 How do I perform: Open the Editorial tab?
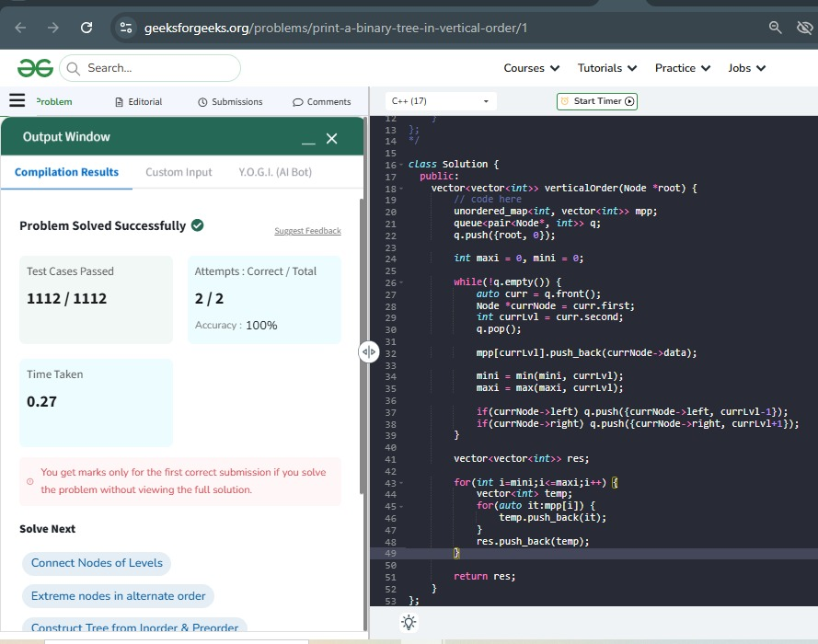[139, 102]
